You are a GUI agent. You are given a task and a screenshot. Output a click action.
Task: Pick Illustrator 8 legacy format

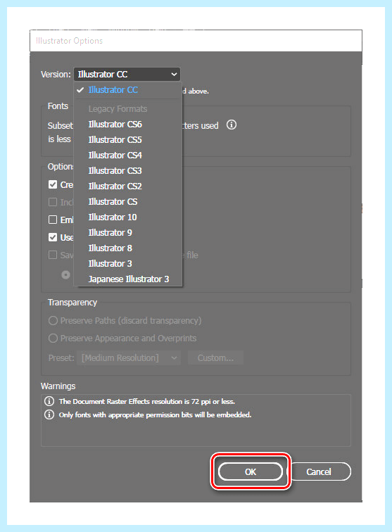(128, 248)
